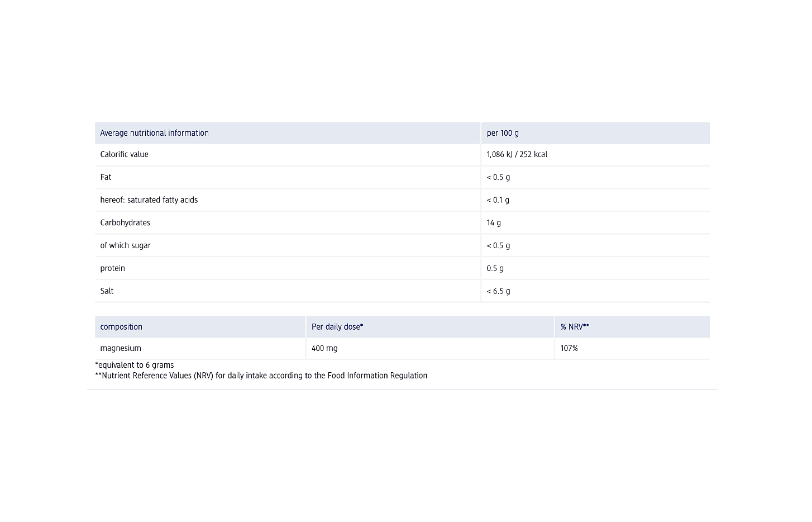Click the '% NRV**' column header
The height and width of the screenshot is (522, 812).
tap(575, 327)
